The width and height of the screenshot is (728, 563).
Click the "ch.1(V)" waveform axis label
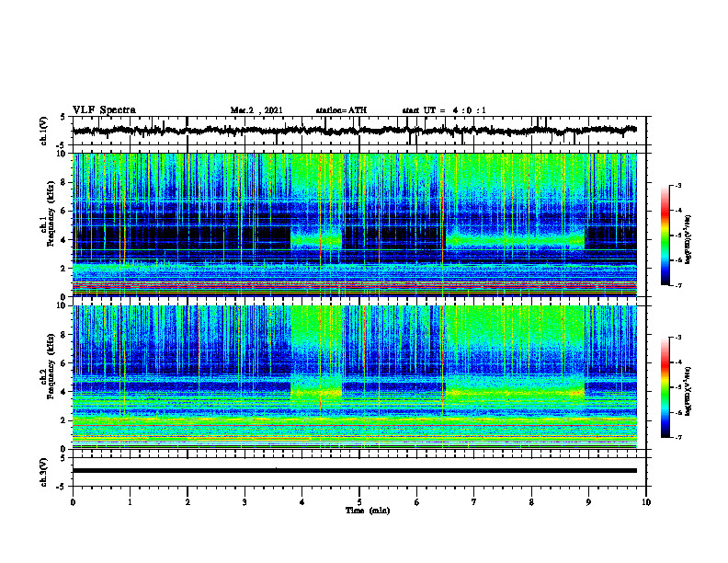(44, 131)
